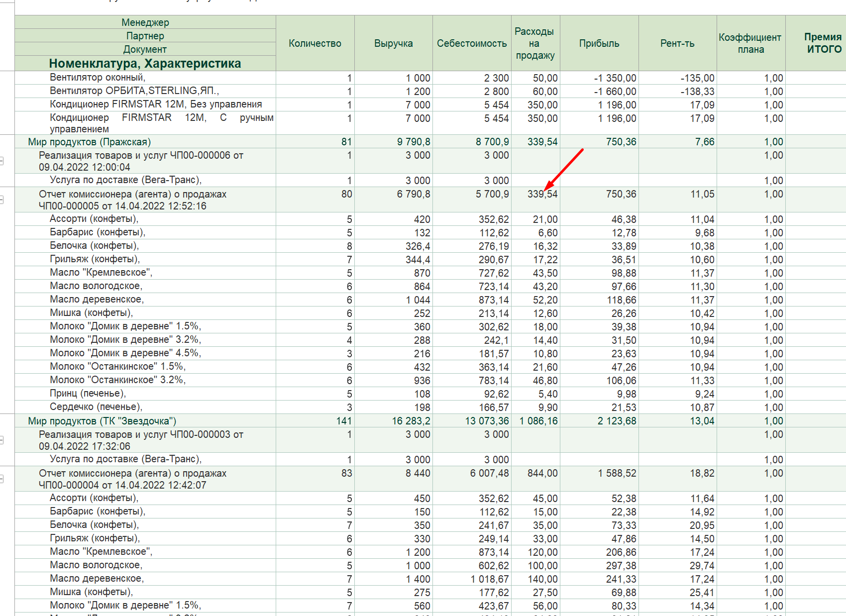Click cost value 8 700,9
This screenshot has height=616, width=846.
click(x=492, y=142)
